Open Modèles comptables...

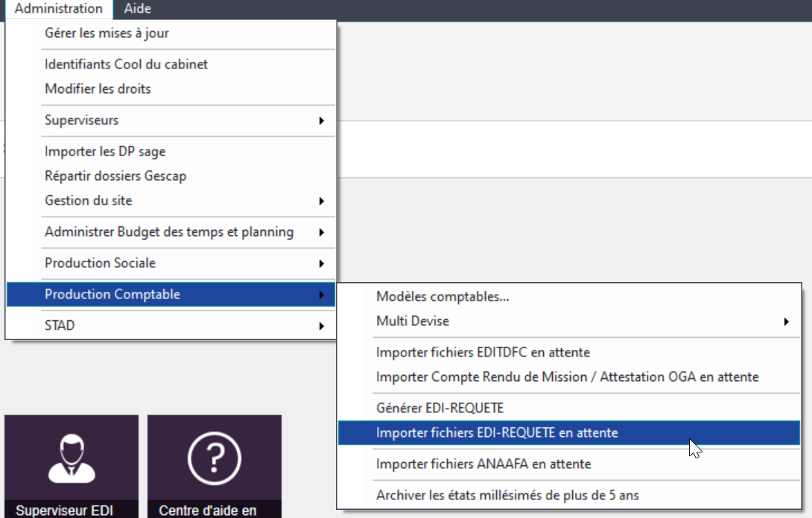pos(569,297)
